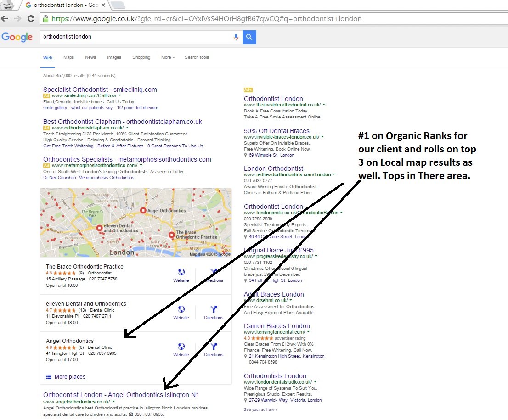
Task: Expand dropdown next to kensingtondental.com URL
Action: coord(308,332)
